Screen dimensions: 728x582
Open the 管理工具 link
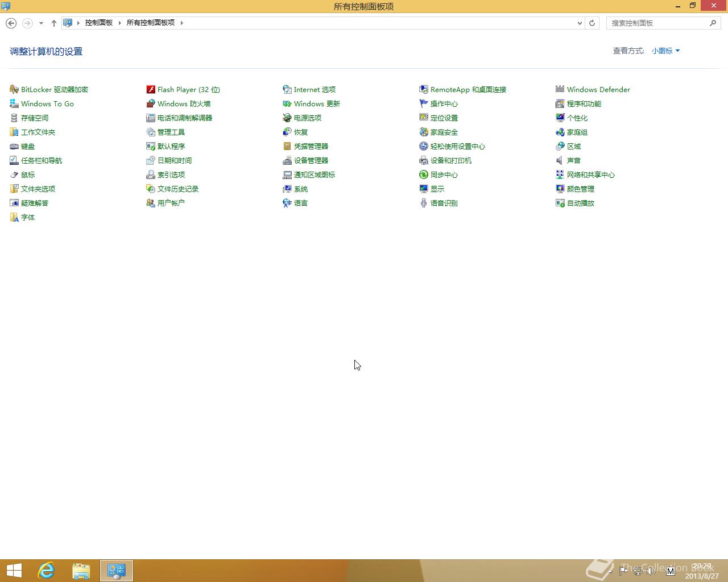click(x=171, y=132)
